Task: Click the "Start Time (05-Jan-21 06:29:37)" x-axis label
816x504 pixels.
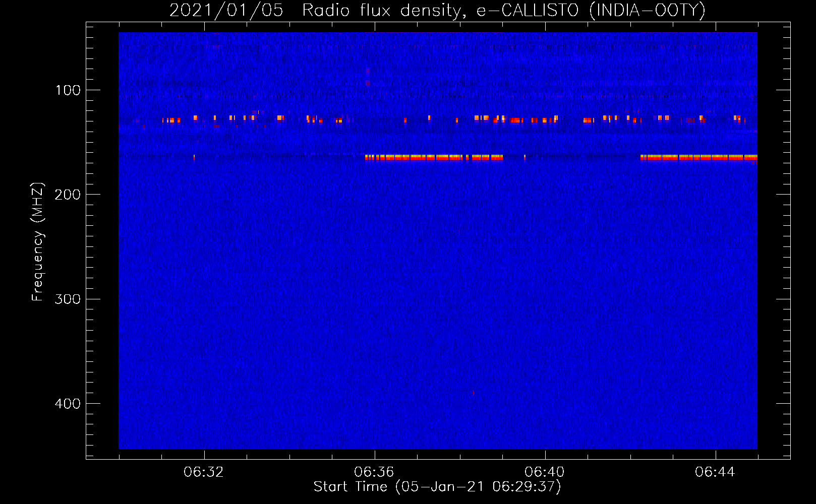Action: tap(437, 487)
